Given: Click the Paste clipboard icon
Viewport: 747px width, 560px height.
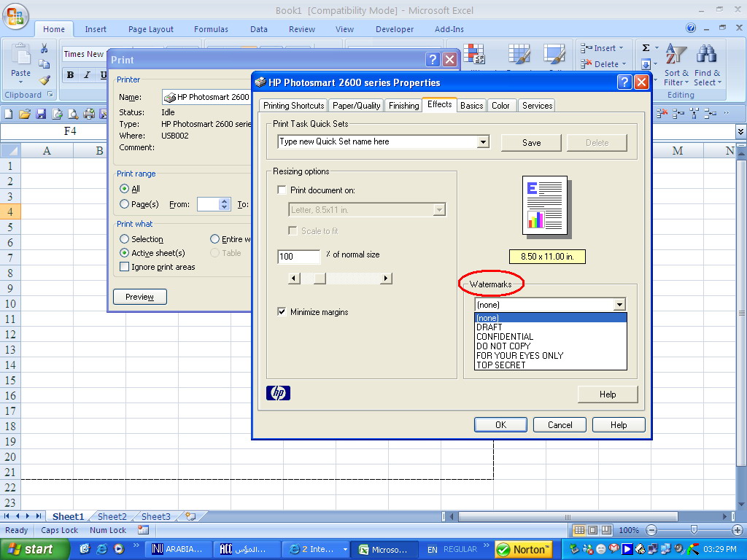Looking at the screenshot, I should click(20, 54).
